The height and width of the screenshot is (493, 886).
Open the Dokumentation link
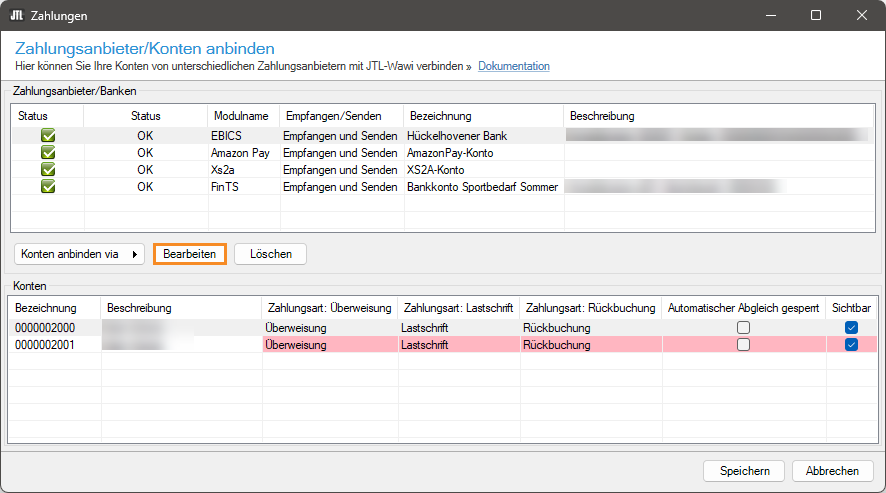pyautogui.click(x=513, y=66)
